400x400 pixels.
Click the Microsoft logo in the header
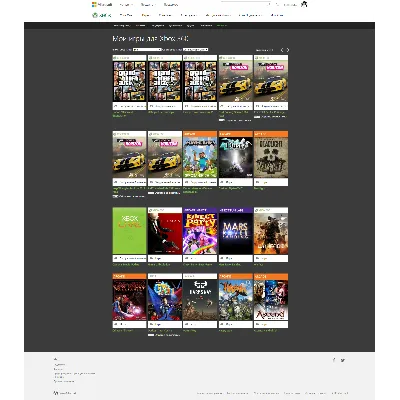click(102, 5)
